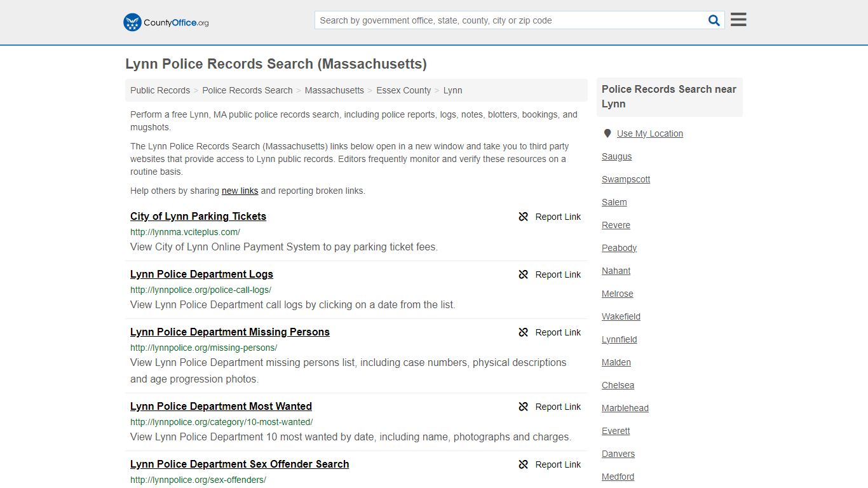Visit the missing-persons URL
The width and height of the screenshot is (868, 488).
(x=203, y=348)
